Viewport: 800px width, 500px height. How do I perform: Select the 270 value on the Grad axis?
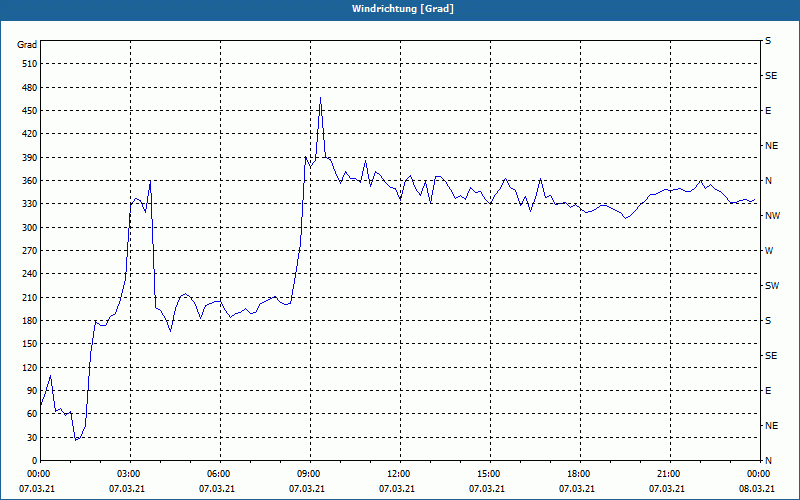30,251
